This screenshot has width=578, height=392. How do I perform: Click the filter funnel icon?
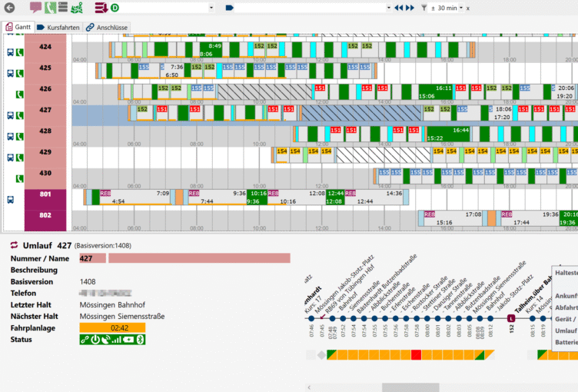[424, 8]
